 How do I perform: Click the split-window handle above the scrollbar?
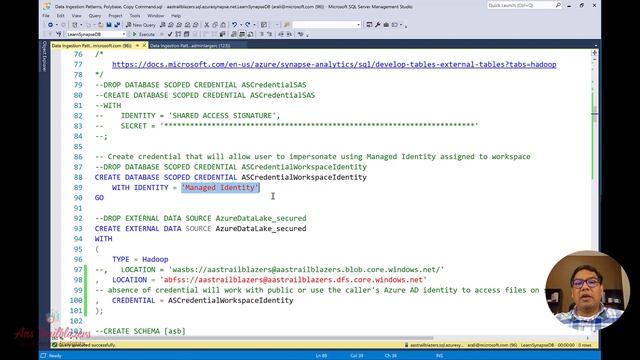594,53
